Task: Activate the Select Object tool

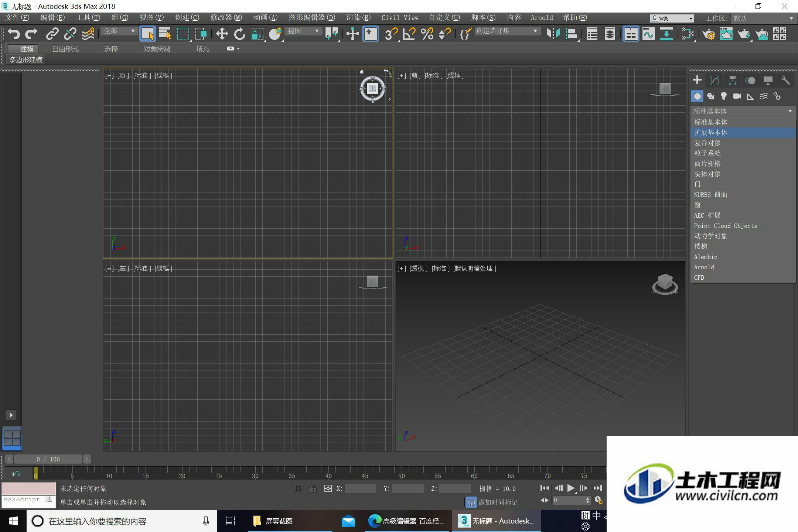Action: tap(147, 34)
